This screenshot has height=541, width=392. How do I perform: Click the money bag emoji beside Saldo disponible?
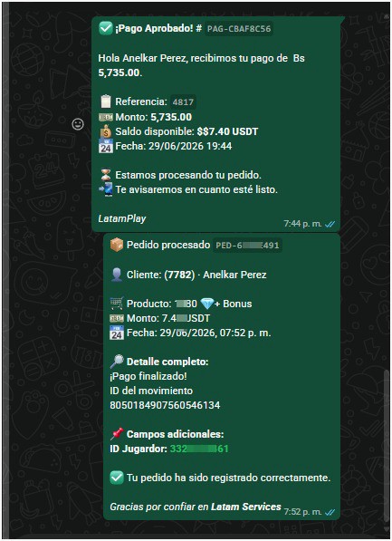106,131
